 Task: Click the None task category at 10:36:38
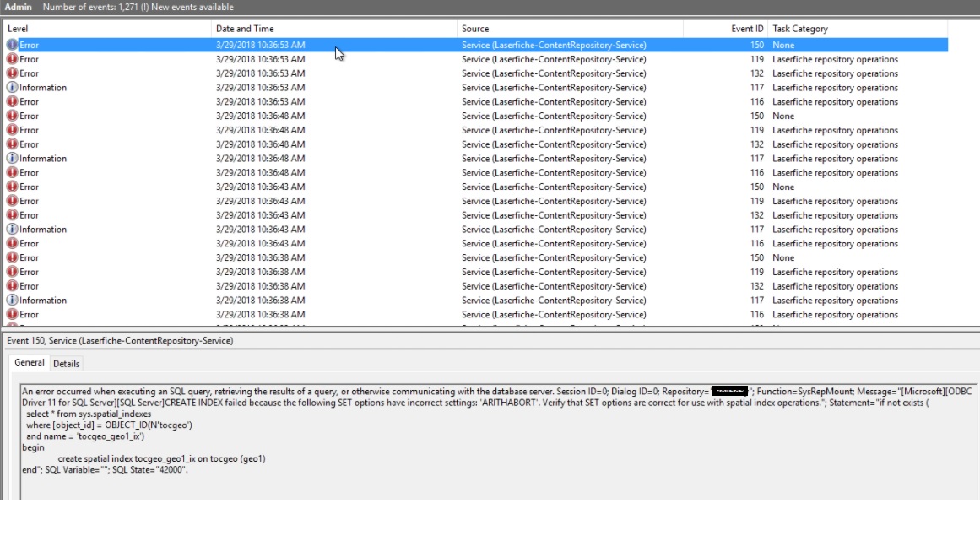[783, 257]
